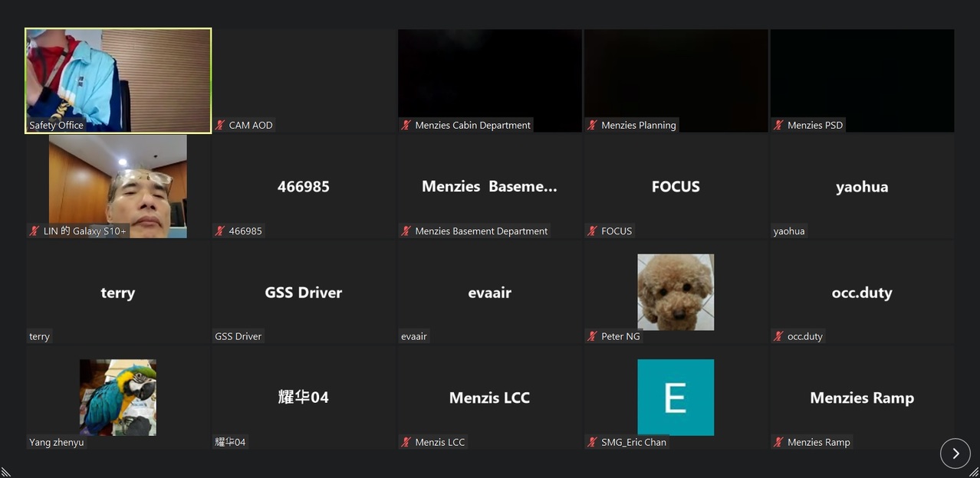
Task: Click the muted mic icon beside FOCUS label
Action: 593,231
